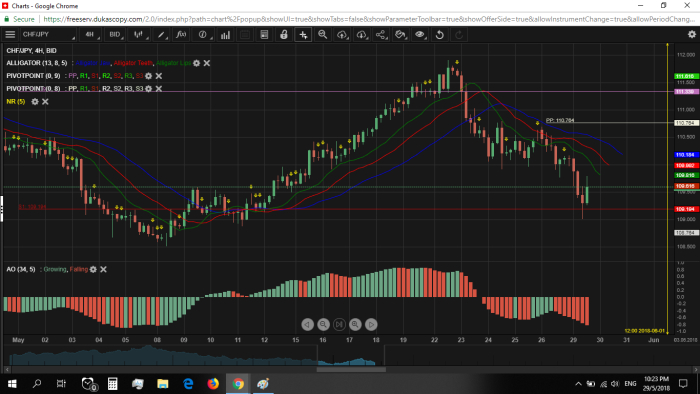700x394 pixels.
Task: Expand the CHF/JPY instrument dropdown
Action: (x=48, y=34)
